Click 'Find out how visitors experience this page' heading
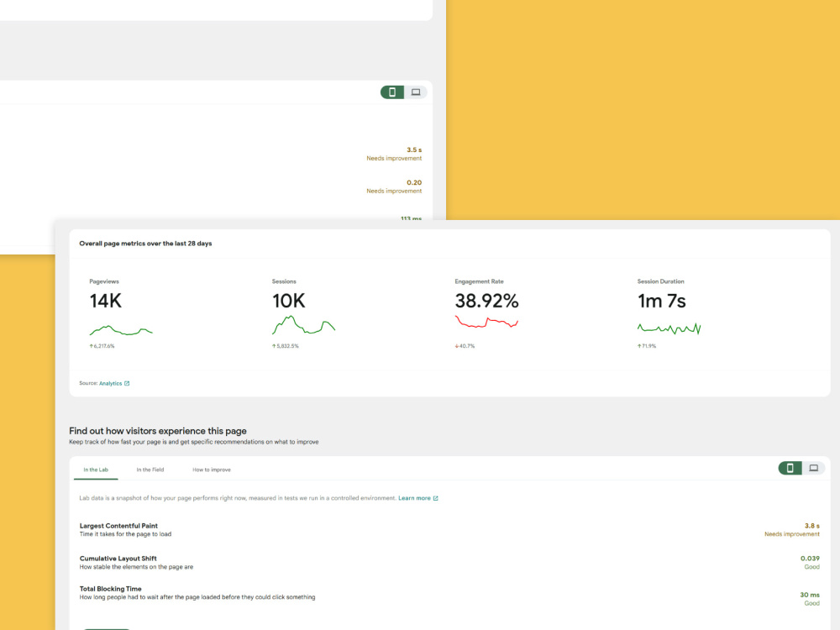 (x=158, y=431)
